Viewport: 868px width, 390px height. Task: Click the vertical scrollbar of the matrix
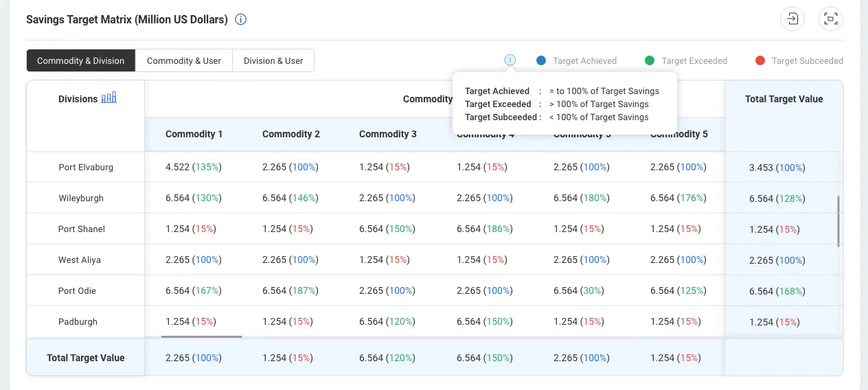tap(838, 221)
